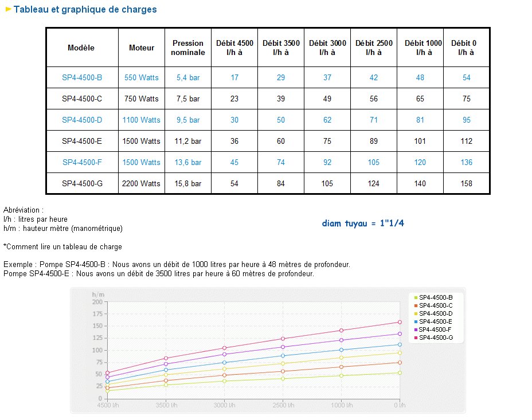The image size is (532, 420).
Task: Open the SP4-4500-F model row link
Action: coord(82,162)
